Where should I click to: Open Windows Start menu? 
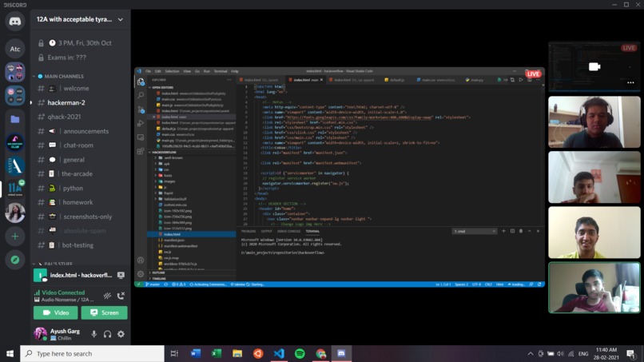pos(10,353)
